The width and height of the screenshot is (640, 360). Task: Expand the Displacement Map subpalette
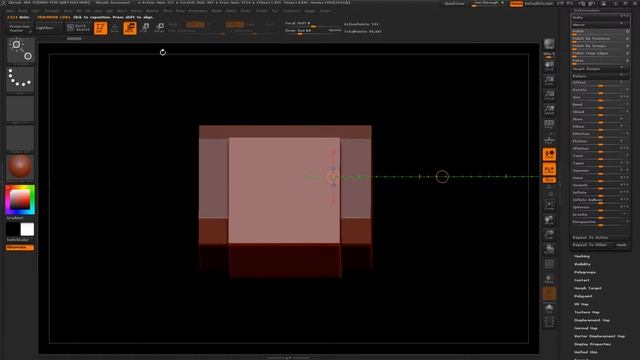coord(592,320)
